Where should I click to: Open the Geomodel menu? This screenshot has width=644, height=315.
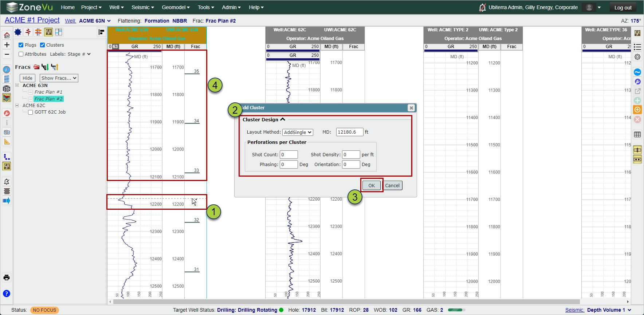176,7
